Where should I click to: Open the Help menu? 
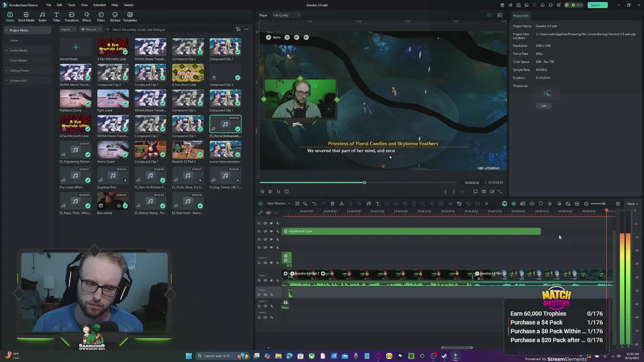click(114, 5)
